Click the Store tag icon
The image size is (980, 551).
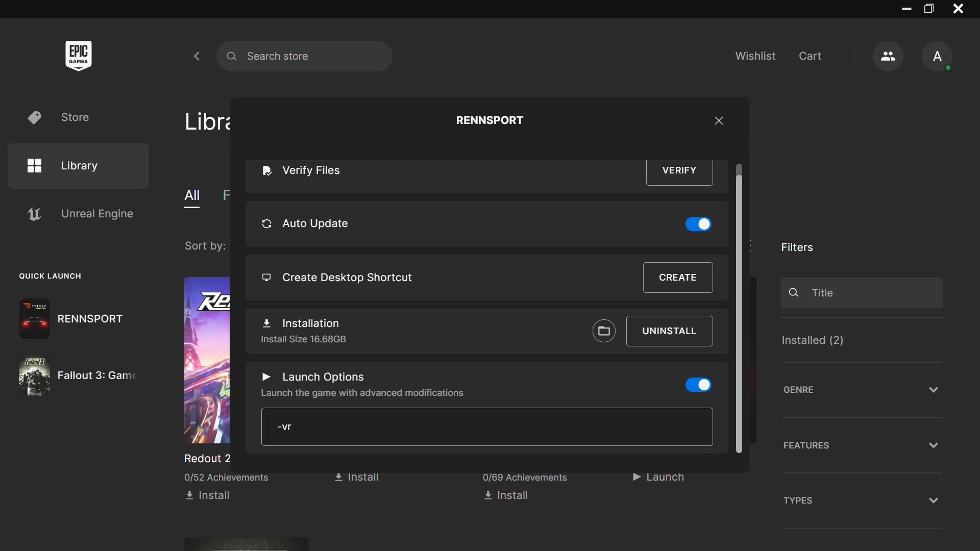[34, 117]
